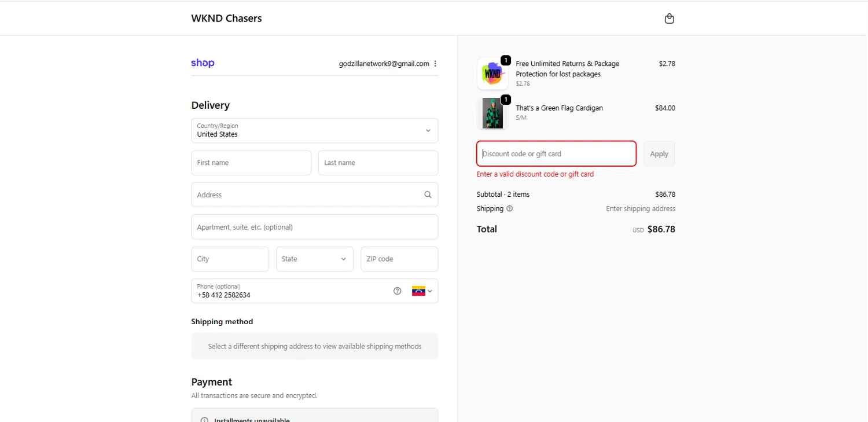868x422 pixels.
Task: Click the Apply discount button
Action: point(659,154)
